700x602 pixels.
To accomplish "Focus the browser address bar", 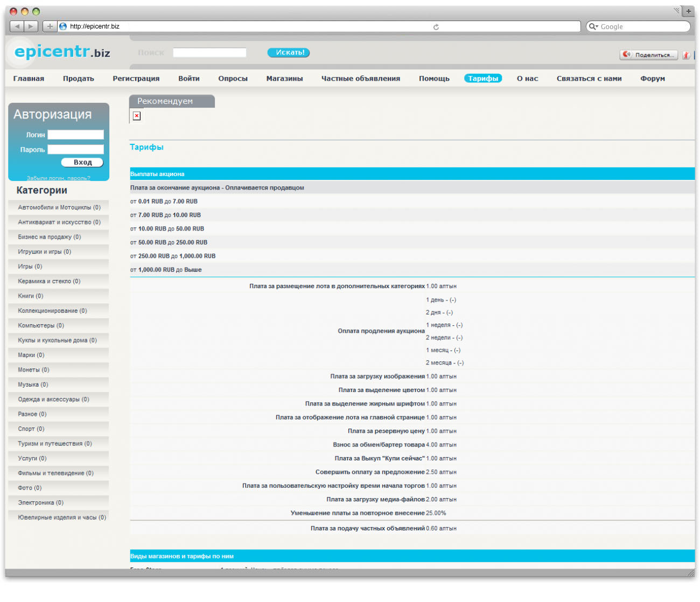I will tap(319, 26).
